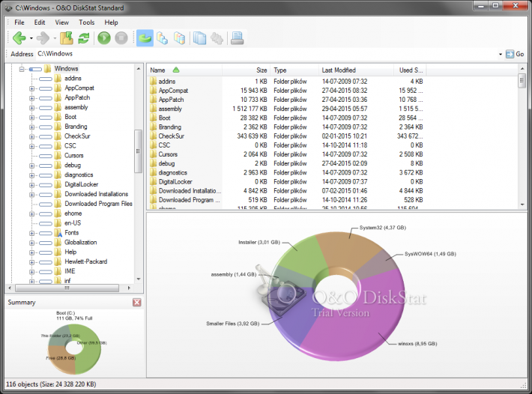Select the Branding tree item
532x394 pixels.
click(76, 127)
